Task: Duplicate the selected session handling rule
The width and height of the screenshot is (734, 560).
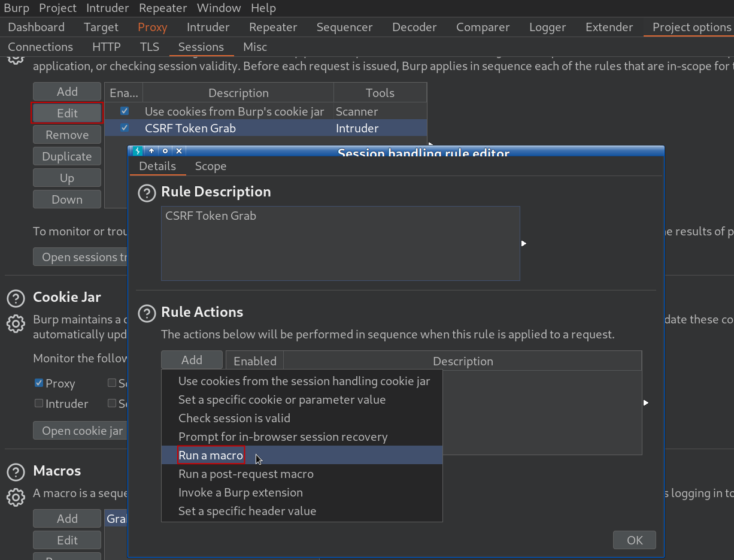Action: 67,156
